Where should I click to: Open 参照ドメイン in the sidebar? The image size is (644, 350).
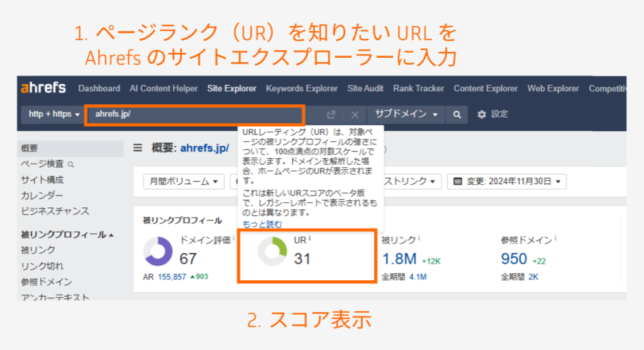47,282
